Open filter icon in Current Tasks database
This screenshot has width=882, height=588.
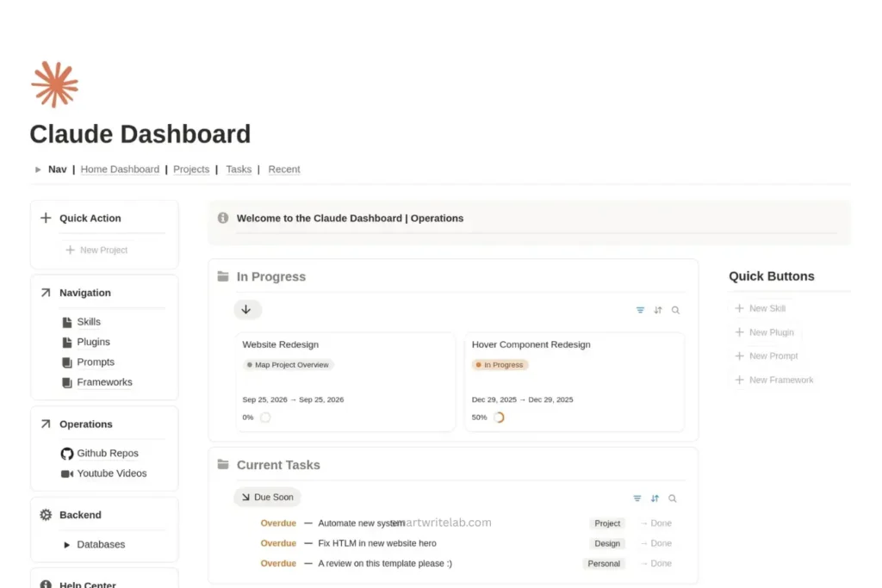[x=637, y=498]
